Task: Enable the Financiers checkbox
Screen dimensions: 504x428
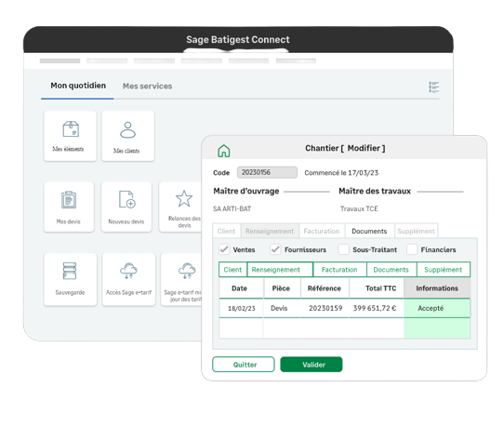Action: click(x=412, y=249)
